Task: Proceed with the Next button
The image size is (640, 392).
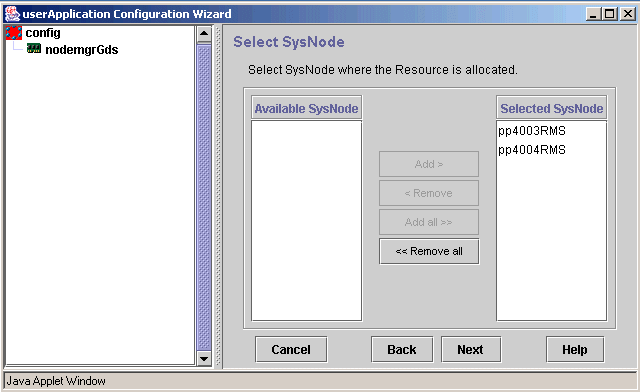Action: coord(471,350)
